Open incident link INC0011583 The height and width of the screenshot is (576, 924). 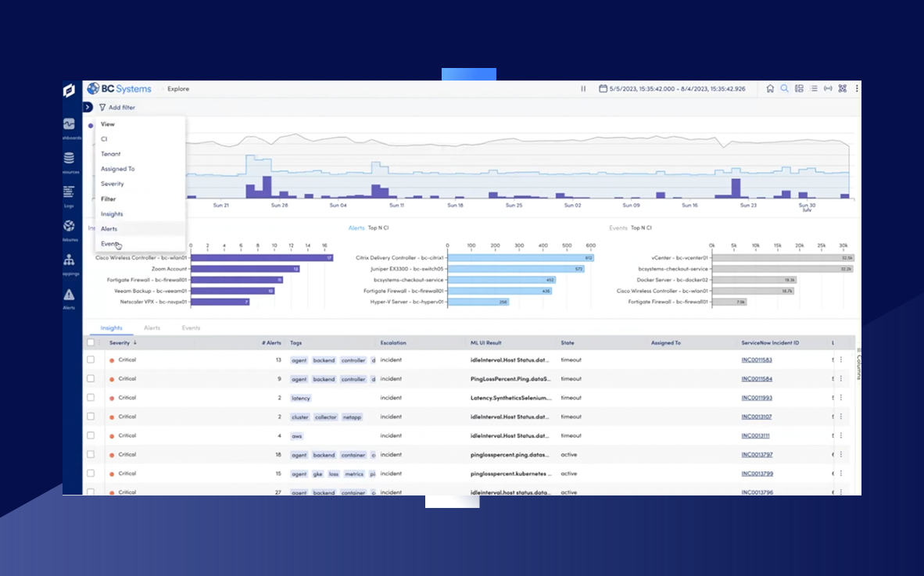click(757, 360)
